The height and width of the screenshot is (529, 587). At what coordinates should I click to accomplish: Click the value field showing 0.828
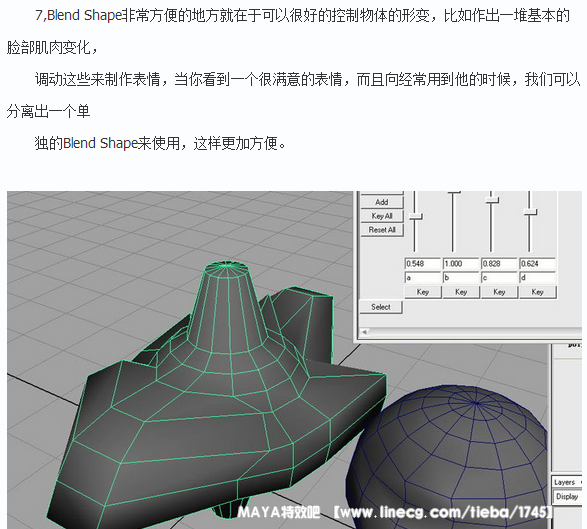click(x=499, y=264)
